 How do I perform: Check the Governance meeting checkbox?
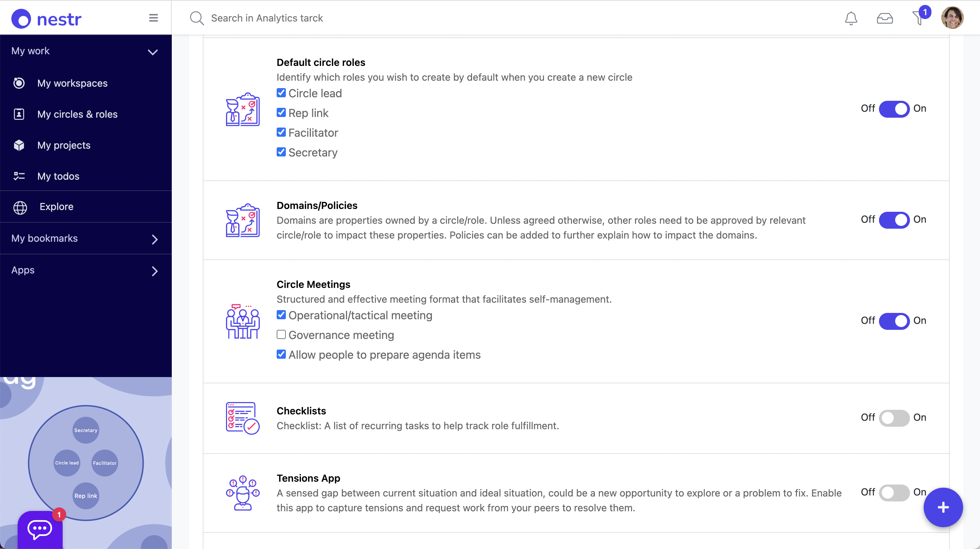[x=281, y=335]
